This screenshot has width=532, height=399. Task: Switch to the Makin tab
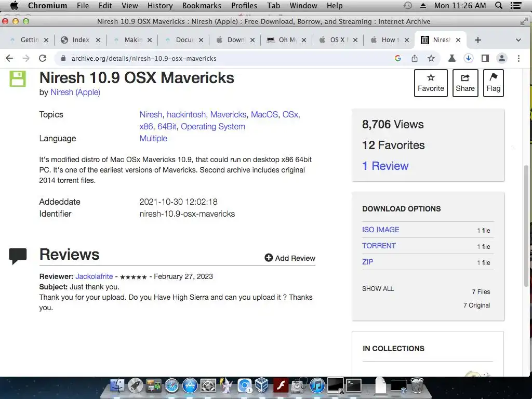pyautogui.click(x=133, y=40)
